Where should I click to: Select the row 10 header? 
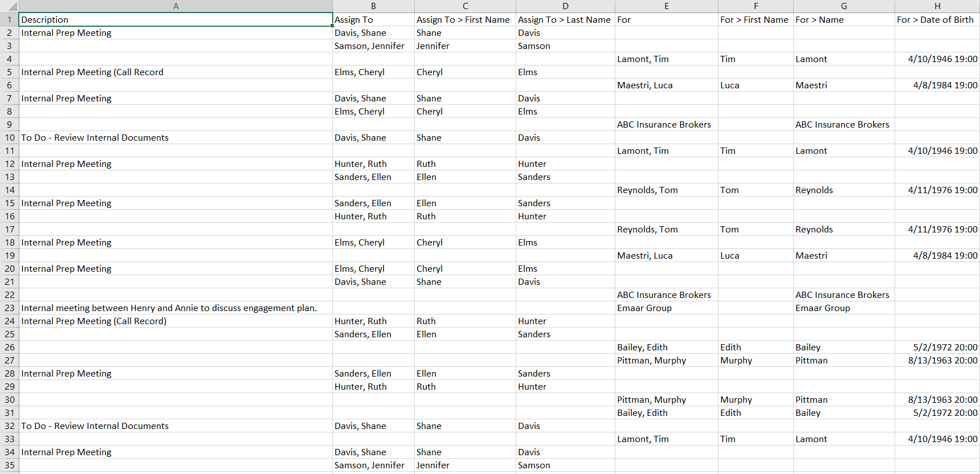click(x=9, y=138)
